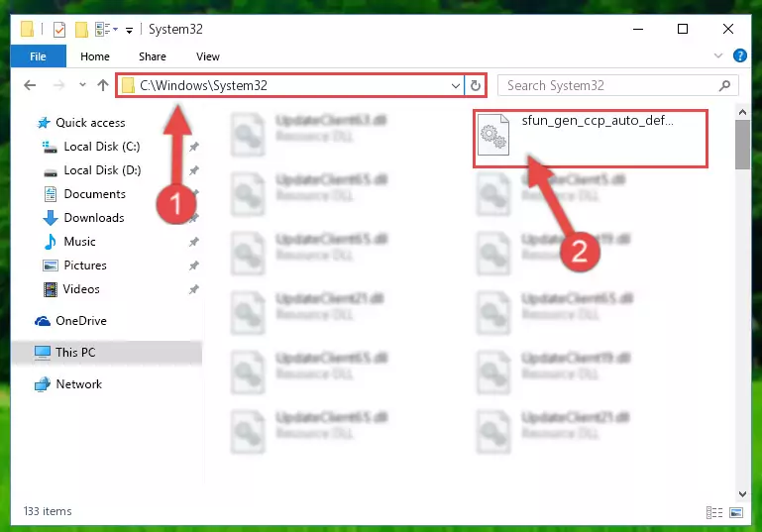The height and width of the screenshot is (532, 762).
Task: Click the view layout quick toolbar icon
Action: [106, 29]
